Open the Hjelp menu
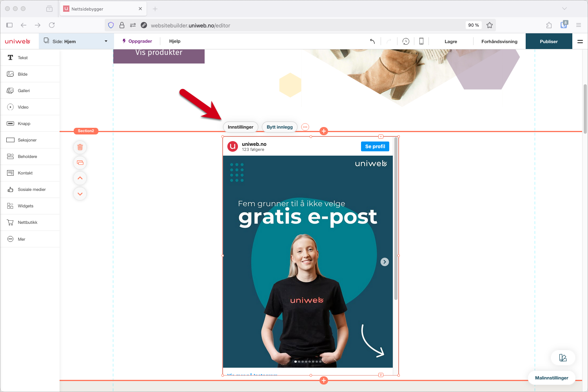The height and width of the screenshot is (392, 588). pos(175,41)
